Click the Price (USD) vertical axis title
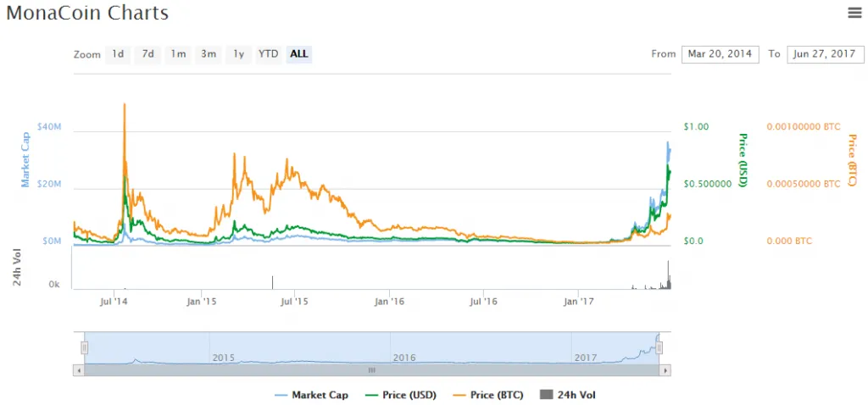The width and height of the screenshot is (868, 405). pos(743,160)
